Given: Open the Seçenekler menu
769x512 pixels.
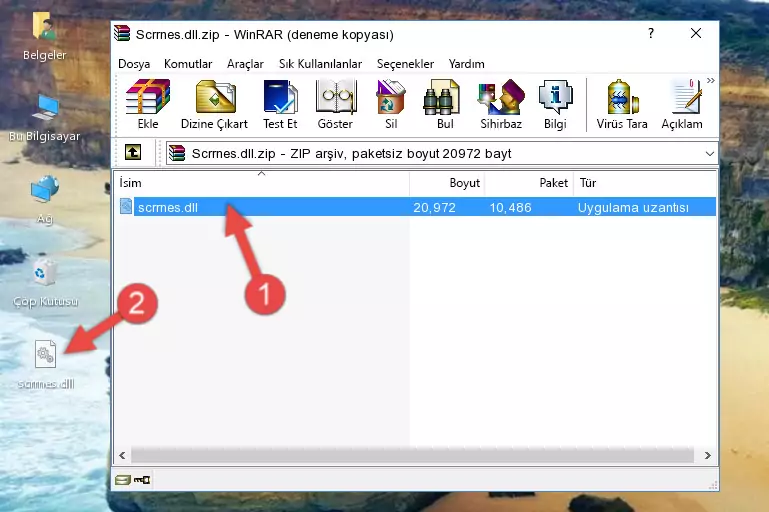Looking at the screenshot, I should point(405,64).
